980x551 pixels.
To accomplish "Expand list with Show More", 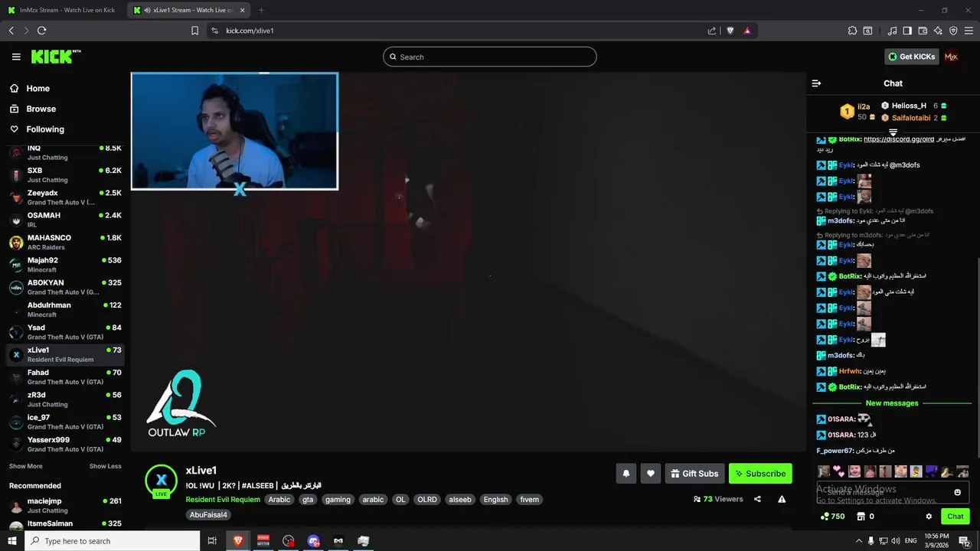I will click(26, 466).
